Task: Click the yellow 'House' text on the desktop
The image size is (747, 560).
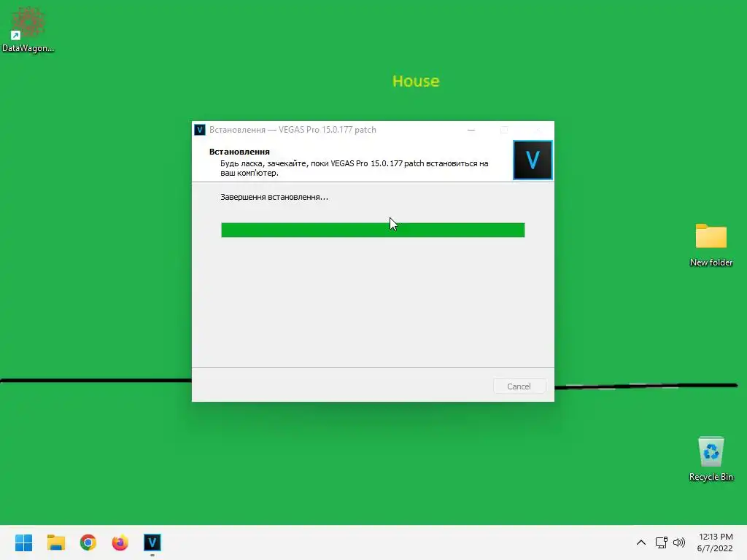Action: tap(416, 81)
